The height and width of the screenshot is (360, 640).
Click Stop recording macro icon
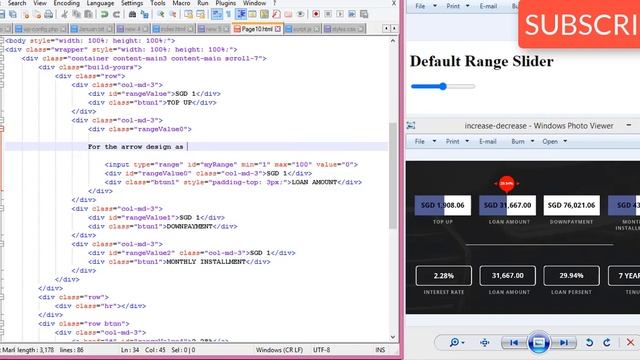(x=328, y=14)
